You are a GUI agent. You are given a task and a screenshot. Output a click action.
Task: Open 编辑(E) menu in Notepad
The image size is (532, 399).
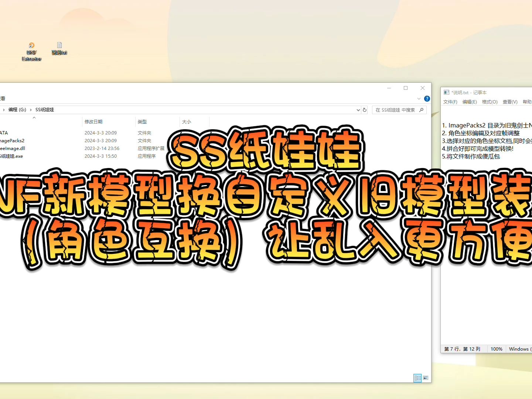[470, 102]
